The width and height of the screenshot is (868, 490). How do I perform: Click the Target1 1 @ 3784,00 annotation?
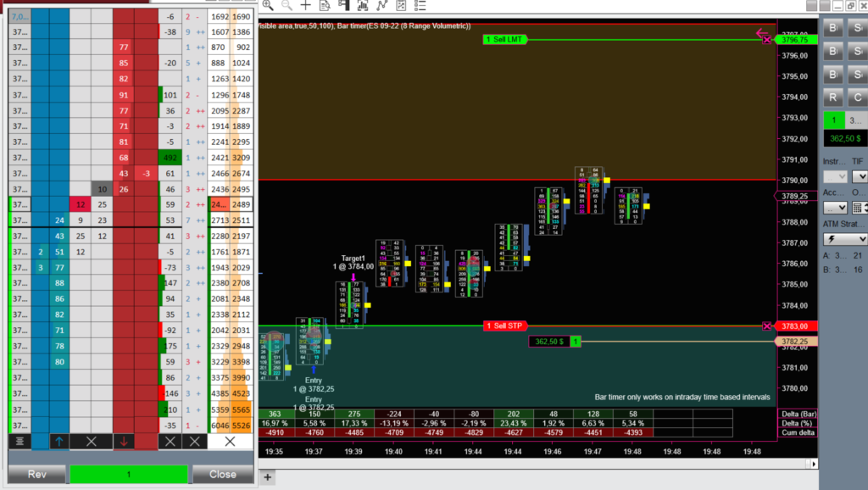tap(353, 263)
